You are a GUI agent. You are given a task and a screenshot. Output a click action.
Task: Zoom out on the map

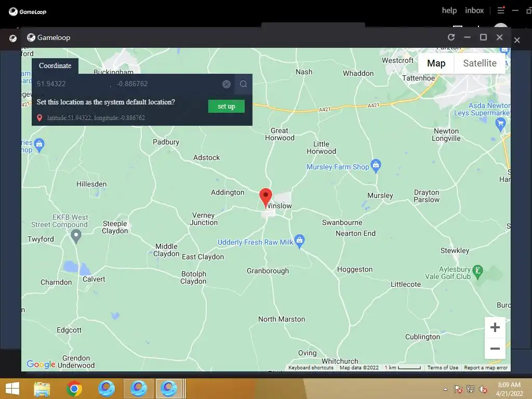pyautogui.click(x=495, y=349)
